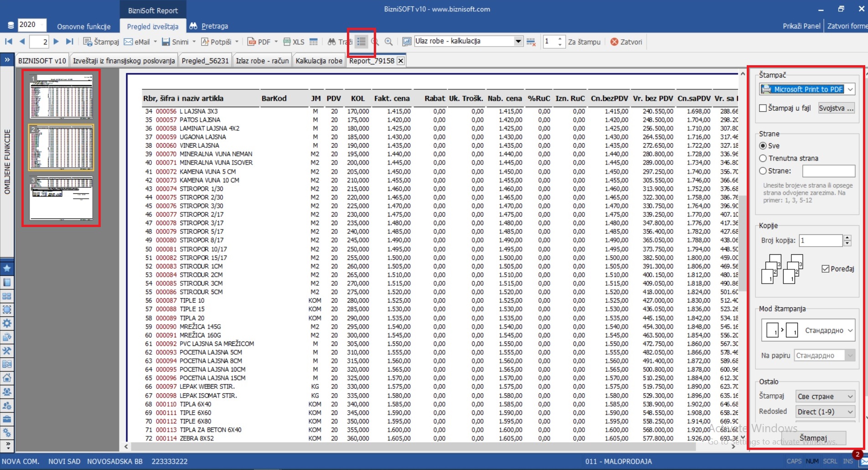Click the single gear sidebar icon
This screenshot has height=470, width=868.
[x=7, y=323]
